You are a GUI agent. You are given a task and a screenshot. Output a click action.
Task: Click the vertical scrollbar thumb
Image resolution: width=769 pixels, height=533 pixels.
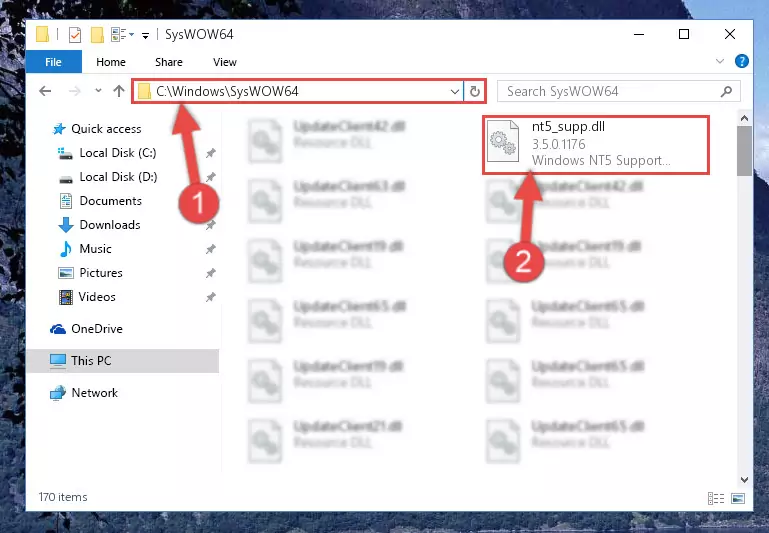tap(744, 151)
